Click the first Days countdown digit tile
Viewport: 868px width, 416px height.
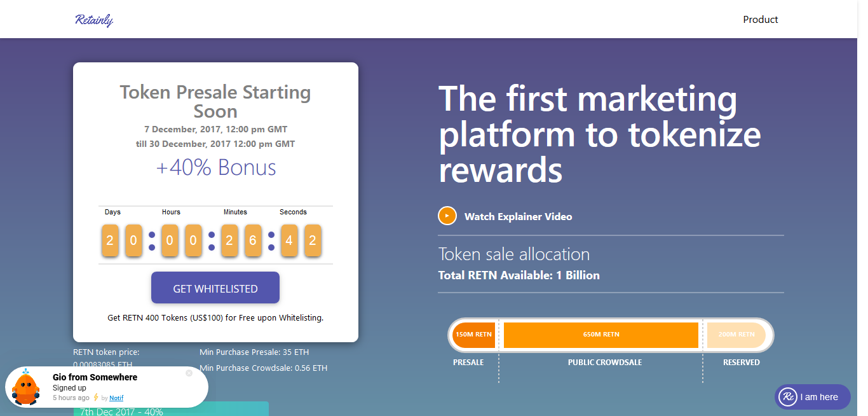coord(110,240)
